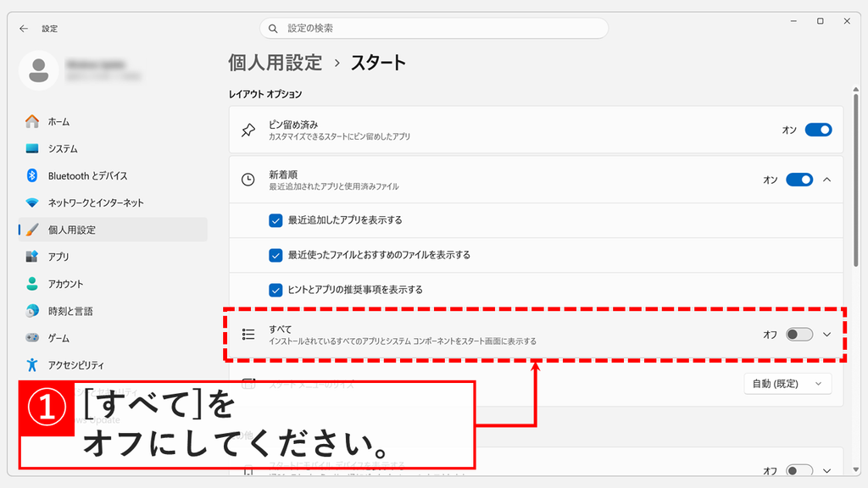Screen dimensions: 868x488
Task: Uncheck 最近使ったファイルとおすすめのファイルを表示する
Action: (x=275, y=255)
